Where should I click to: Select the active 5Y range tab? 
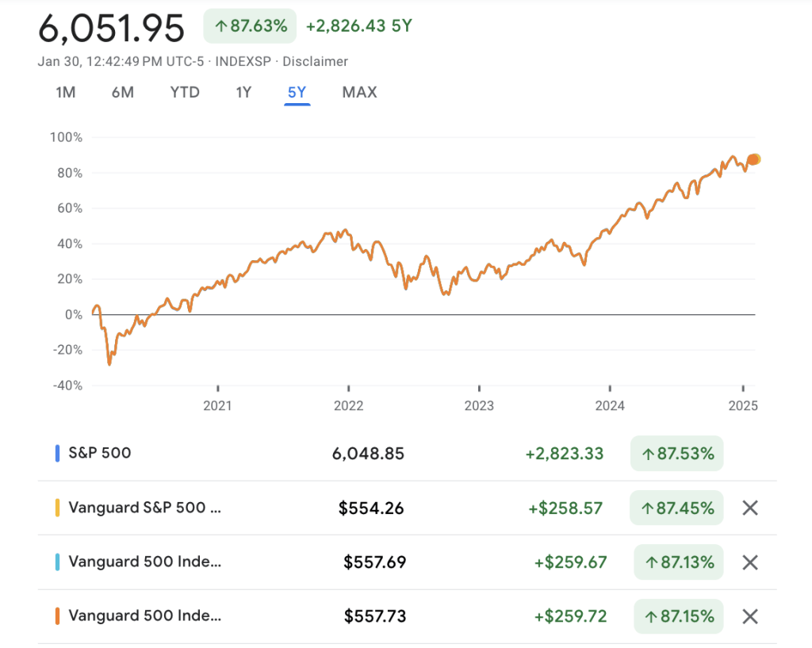click(297, 92)
